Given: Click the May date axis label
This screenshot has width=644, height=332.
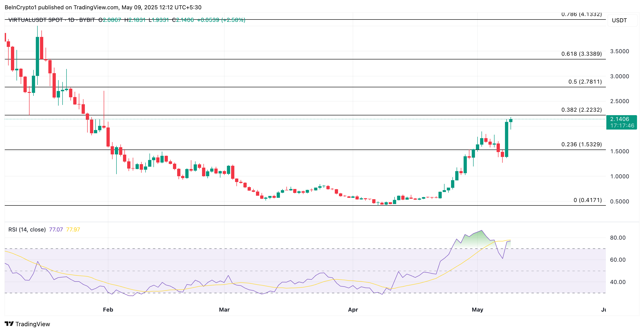Looking at the screenshot, I should click(477, 309).
